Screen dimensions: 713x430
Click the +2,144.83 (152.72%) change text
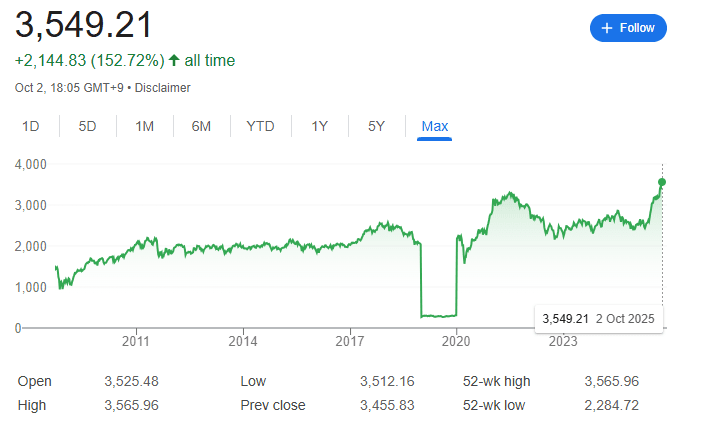click(x=90, y=60)
